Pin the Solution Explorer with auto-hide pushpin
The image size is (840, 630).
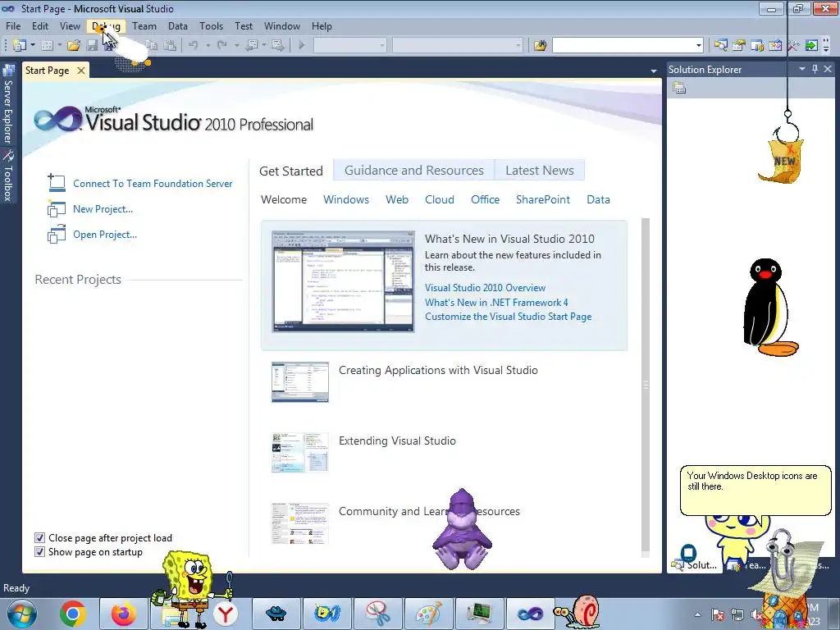(815, 69)
